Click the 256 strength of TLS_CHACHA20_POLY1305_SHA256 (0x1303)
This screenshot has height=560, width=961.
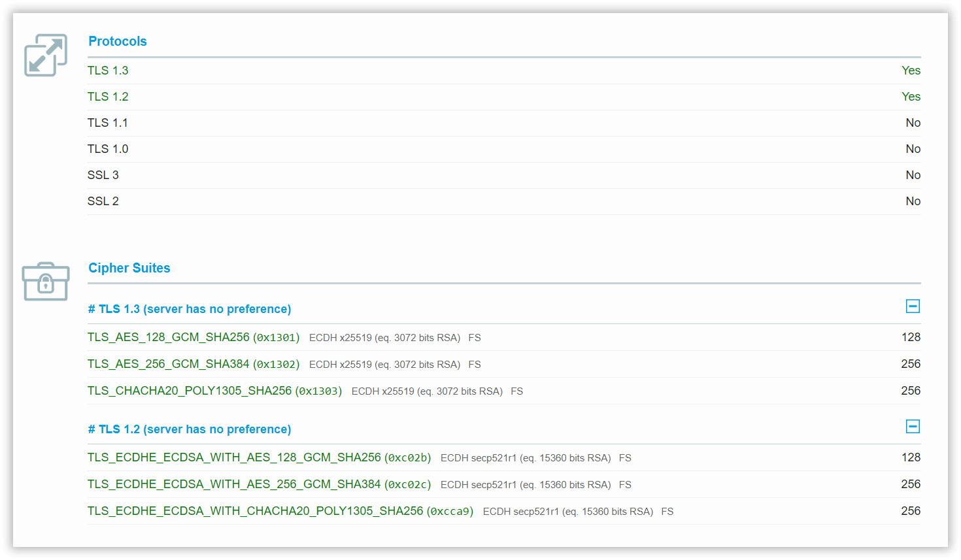[911, 391]
